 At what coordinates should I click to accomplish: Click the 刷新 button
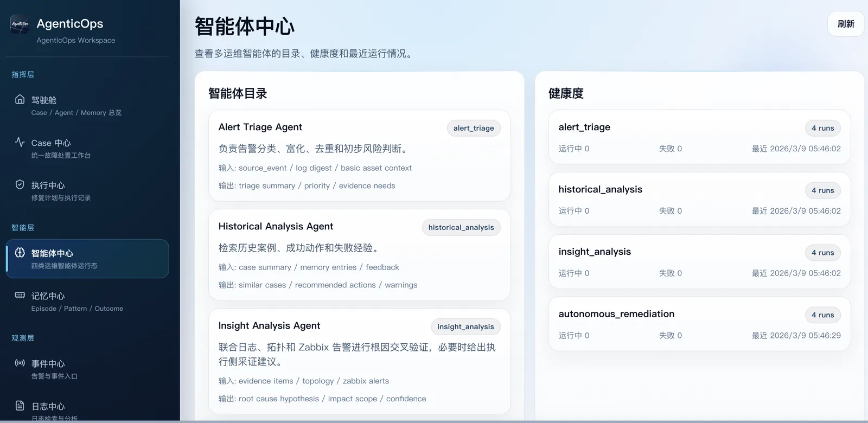click(x=846, y=24)
